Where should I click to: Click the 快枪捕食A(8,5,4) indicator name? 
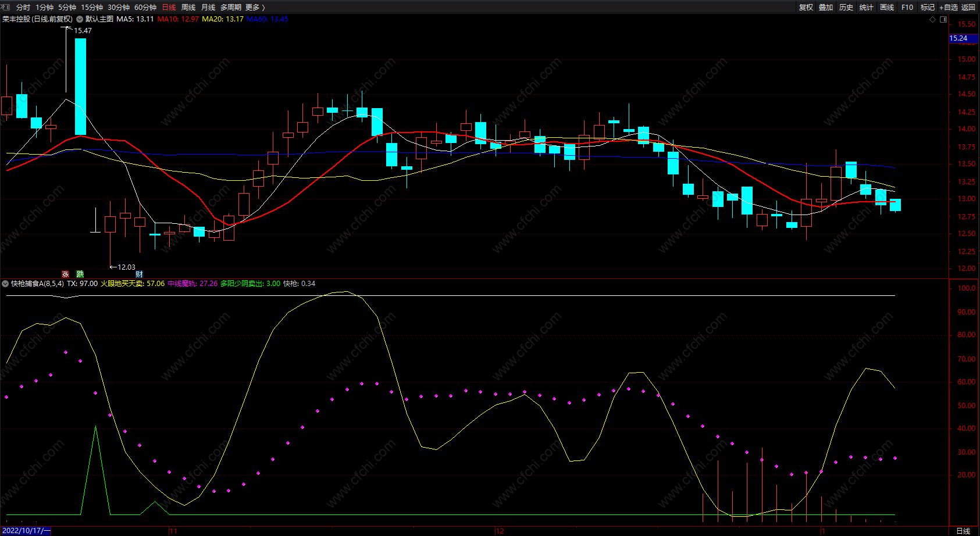coord(37,284)
